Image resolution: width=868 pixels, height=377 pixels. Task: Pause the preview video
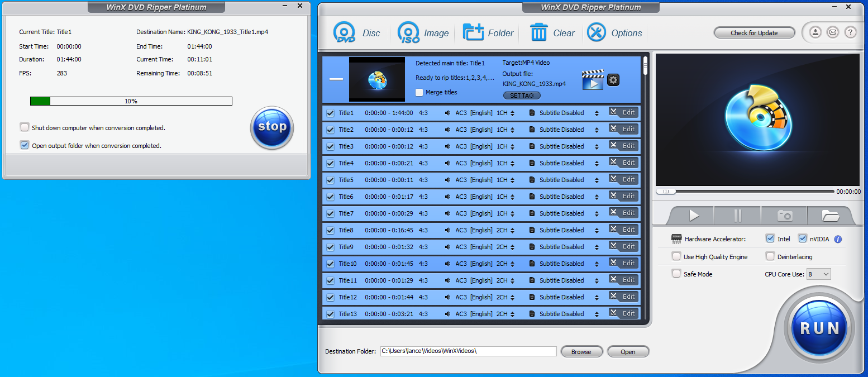pos(738,216)
